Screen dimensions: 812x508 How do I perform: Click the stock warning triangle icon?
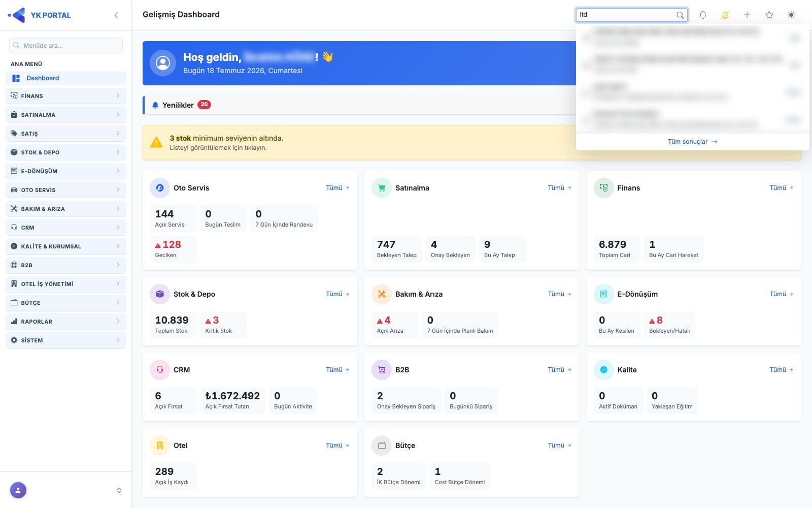(x=156, y=142)
